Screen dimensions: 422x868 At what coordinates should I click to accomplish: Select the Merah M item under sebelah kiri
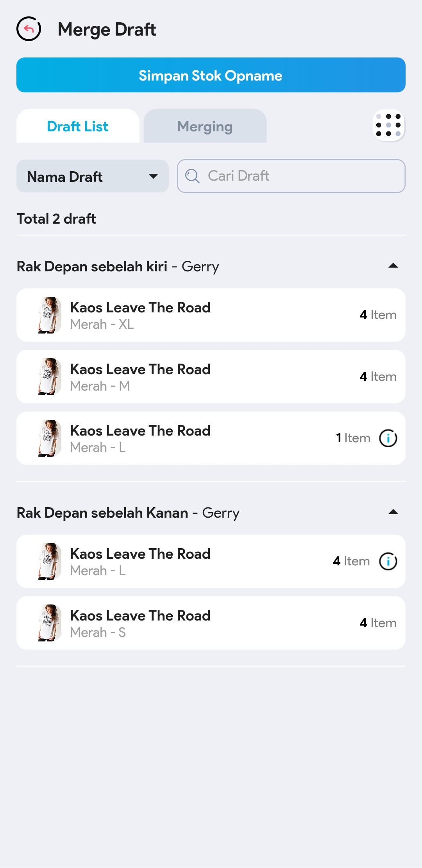pos(211,377)
